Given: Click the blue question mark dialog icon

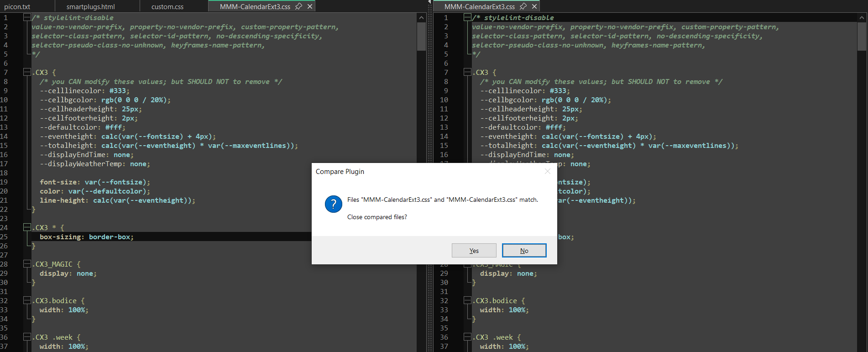Looking at the screenshot, I should click(333, 204).
